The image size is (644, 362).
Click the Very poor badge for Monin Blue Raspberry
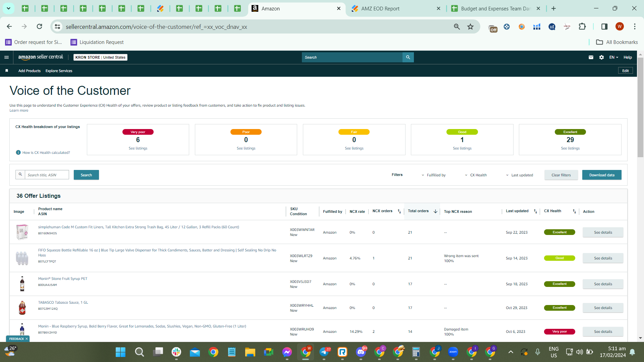pos(559,331)
